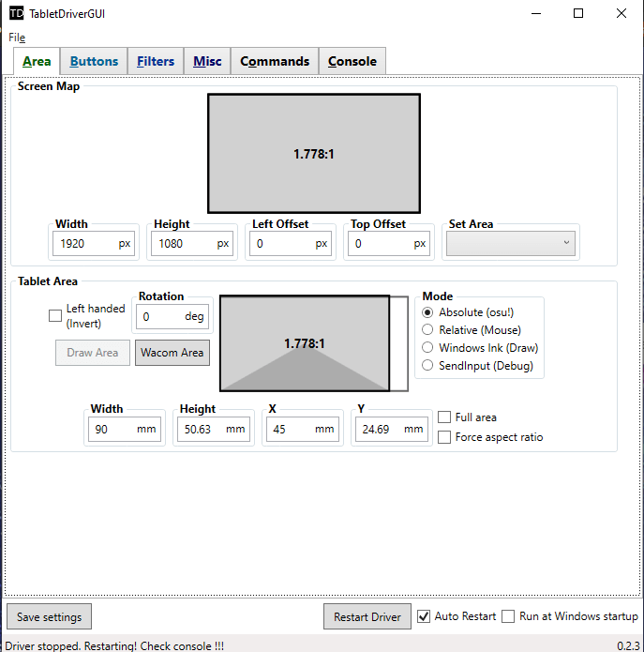
Task: Switch to the Area tab
Action: pyautogui.click(x=37, y=62)
